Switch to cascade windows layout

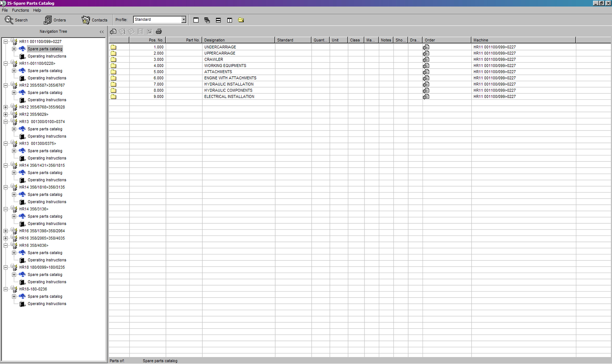pos(207,20)
